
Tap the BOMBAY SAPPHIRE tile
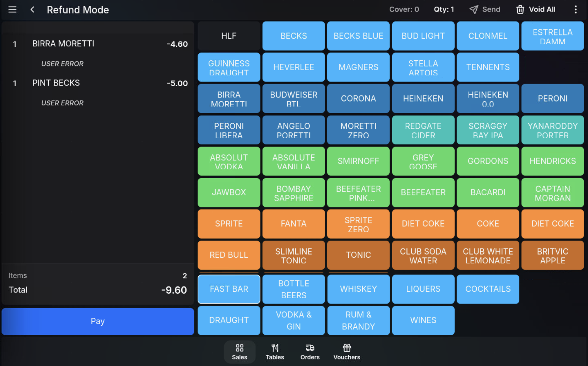click(293, 192)
